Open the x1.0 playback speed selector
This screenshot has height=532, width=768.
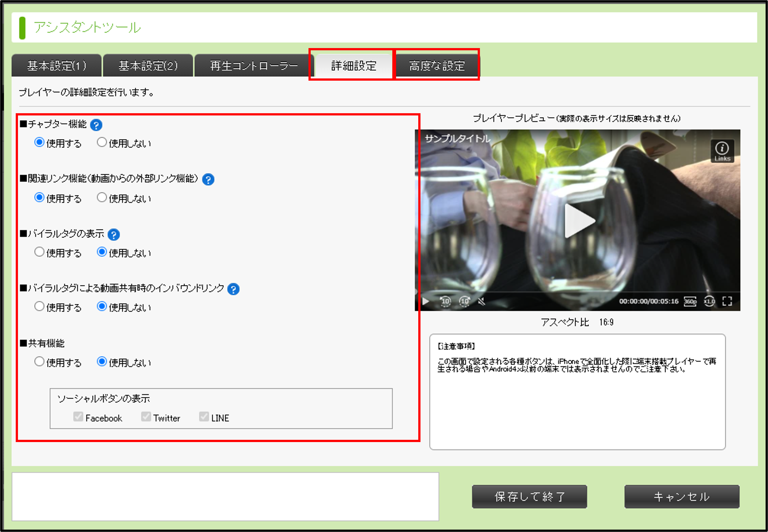coord(709,301)
